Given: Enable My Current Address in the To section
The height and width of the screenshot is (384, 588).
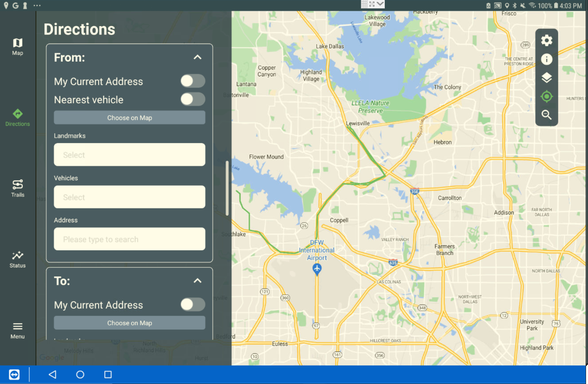Looking at the screenshot, I should (x=192, y=304).
